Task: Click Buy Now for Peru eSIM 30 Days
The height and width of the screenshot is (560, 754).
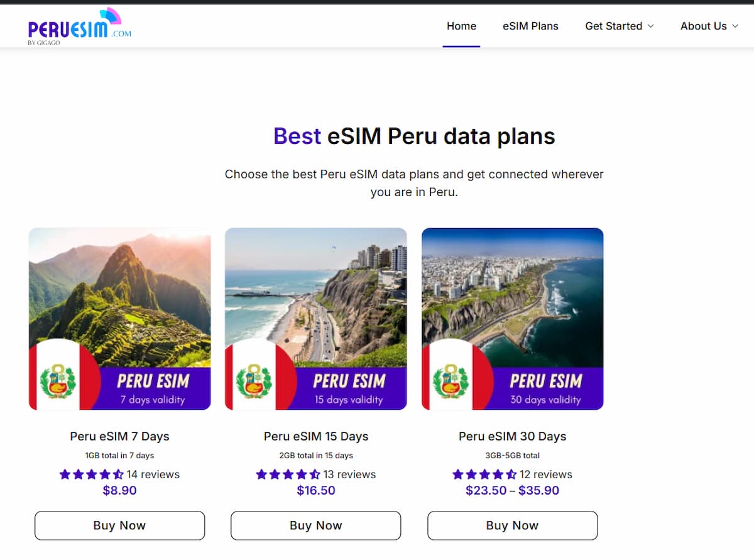Action: (512, 525)
